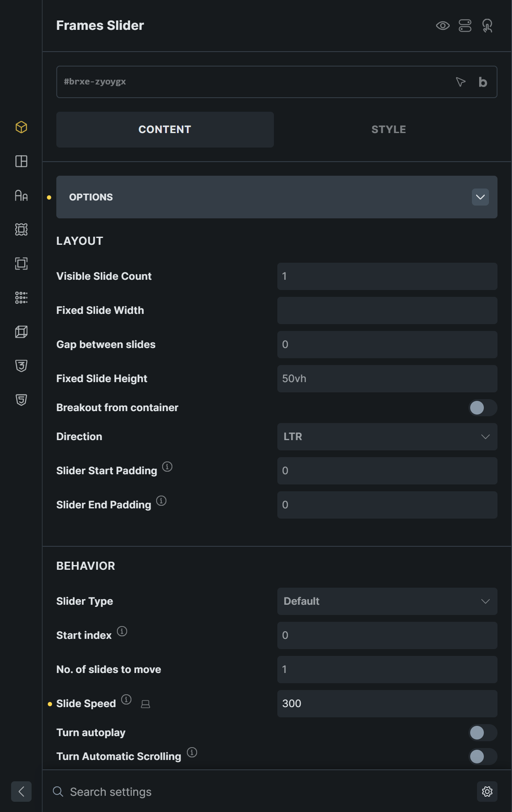Screen dimensions: 512x812
Task: Click the Gap between slides field
Action: pyautogui.click(x=387, y=345)
